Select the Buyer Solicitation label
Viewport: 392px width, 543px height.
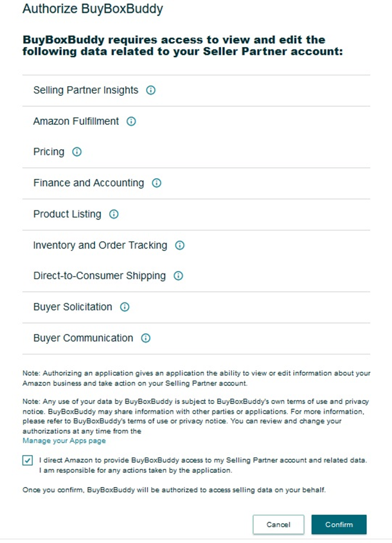click(x=73, y=307)
